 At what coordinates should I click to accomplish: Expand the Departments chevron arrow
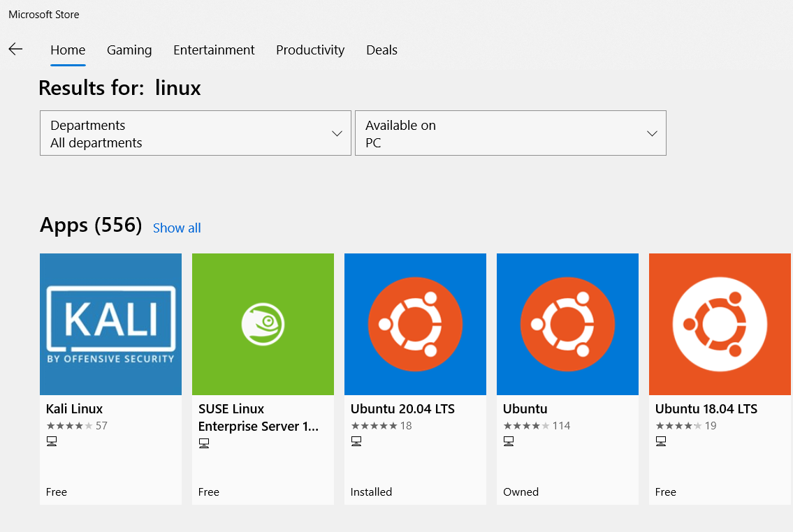pyautogui.click(x=337, y=133)
